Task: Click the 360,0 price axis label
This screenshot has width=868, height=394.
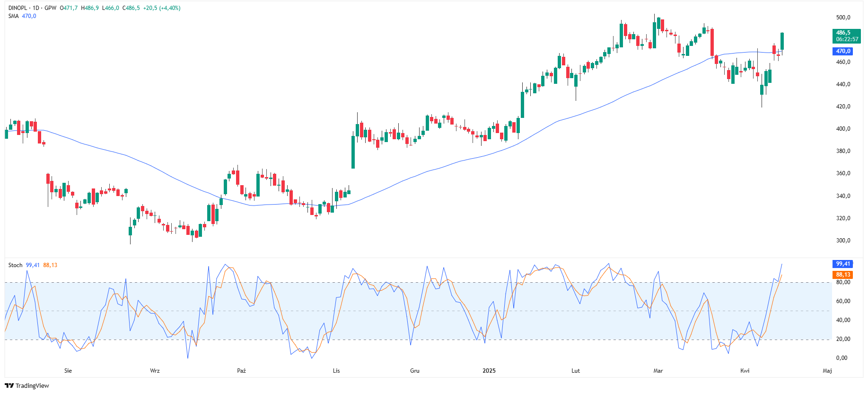Action: tap(843, 173)
